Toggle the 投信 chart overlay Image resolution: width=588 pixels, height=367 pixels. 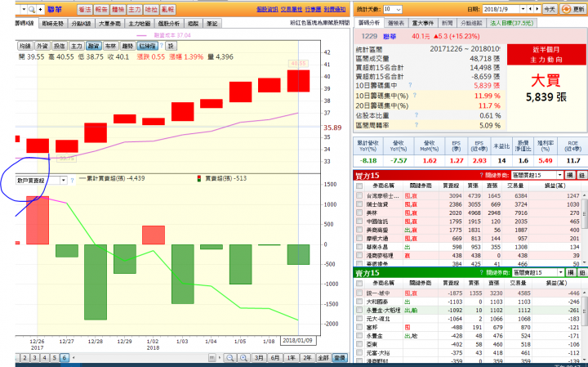click(60, 46)
